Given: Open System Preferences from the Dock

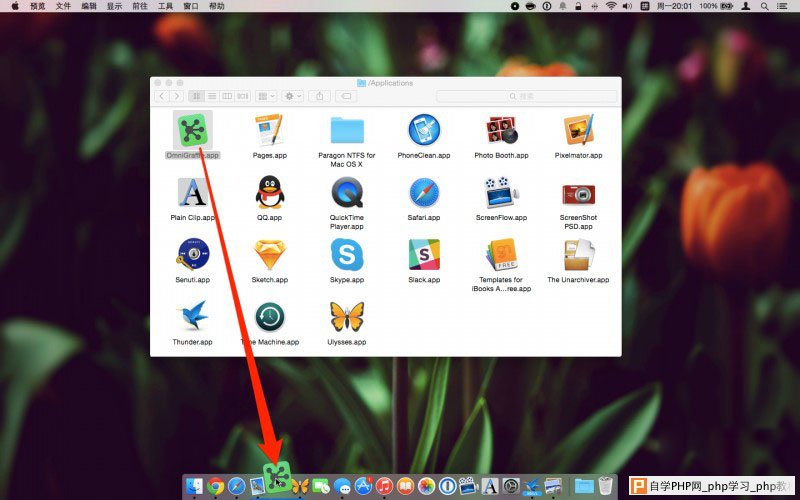Looking at the screenshot, I should pyautogui.click(x=511, y=486).
